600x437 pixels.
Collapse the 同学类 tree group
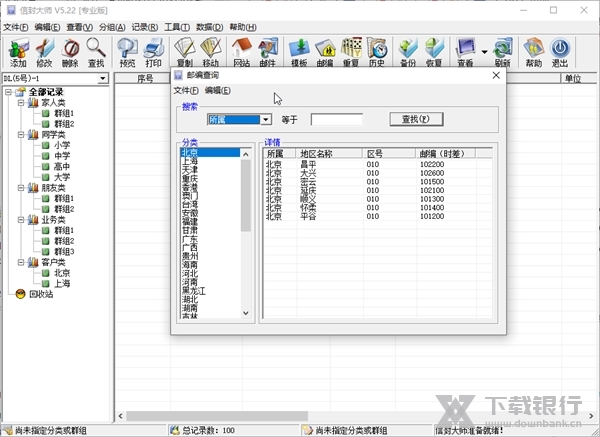tap(21, 135)
